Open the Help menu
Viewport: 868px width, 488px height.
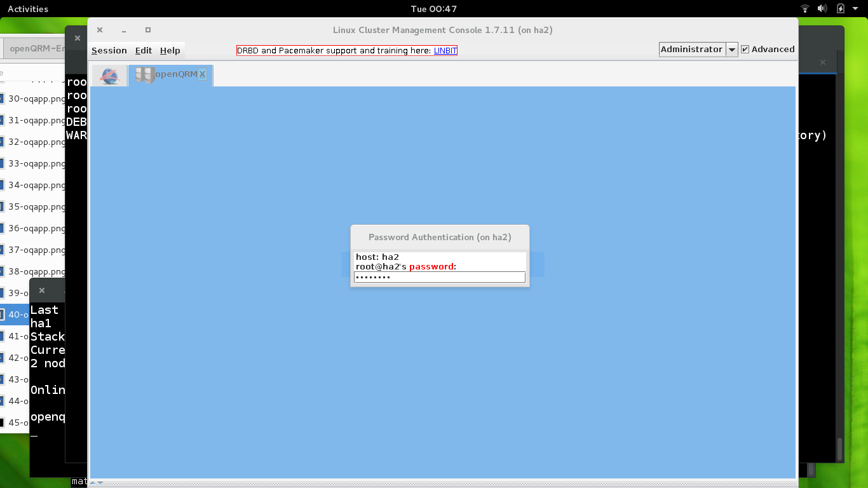pyautogui.click(x=170, y=51)
